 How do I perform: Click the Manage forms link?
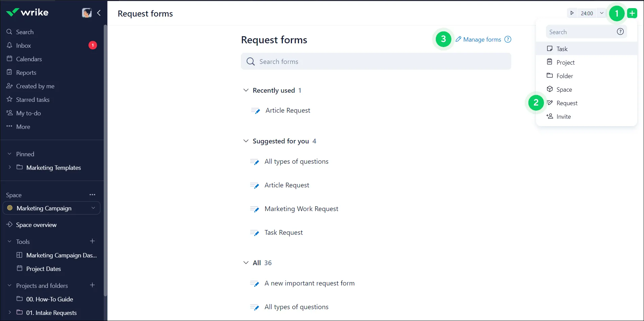coord(482,39)
